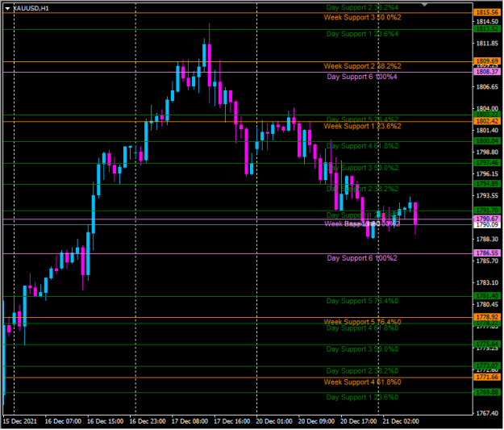Click the green 1769.88 price tag

[x=487, y=392]
